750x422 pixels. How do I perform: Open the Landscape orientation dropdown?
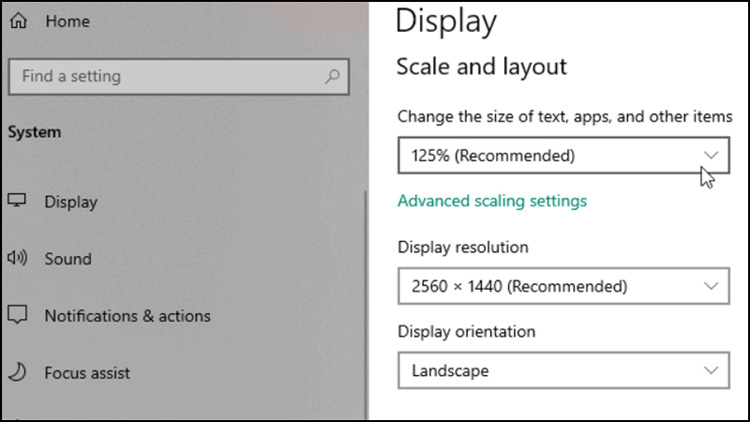coord(563,370)
